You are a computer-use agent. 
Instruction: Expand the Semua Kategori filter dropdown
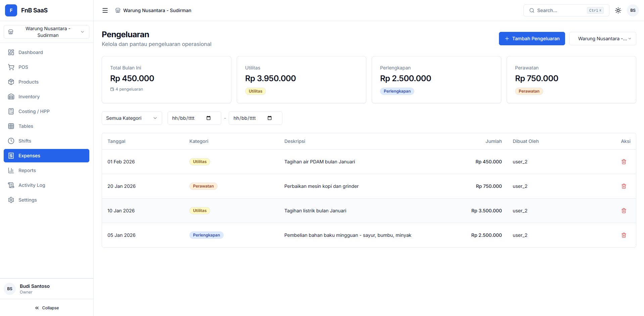132,118
